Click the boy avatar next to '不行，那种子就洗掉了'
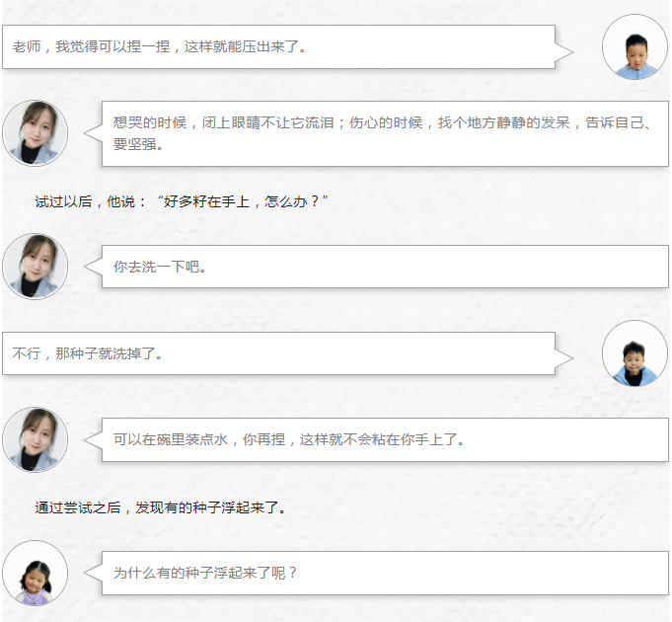Viewport: 672px width, 622px height. [635, 353]
